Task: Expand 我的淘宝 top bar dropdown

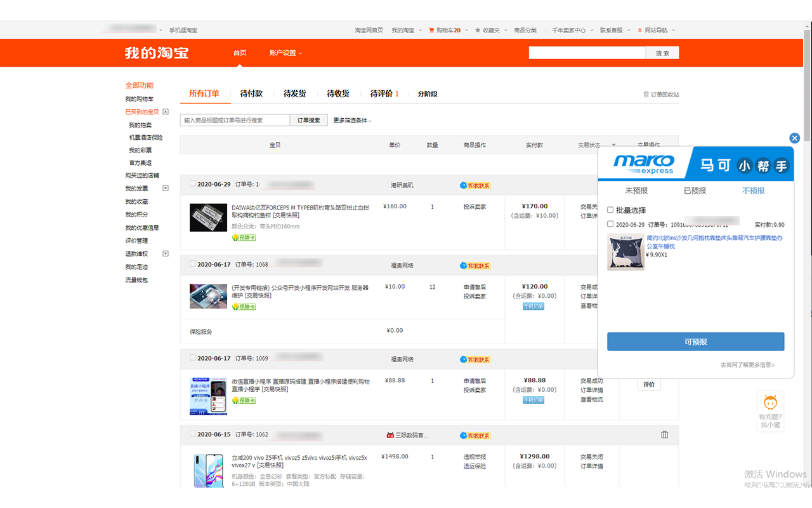Action: click(x=406, y=30)
